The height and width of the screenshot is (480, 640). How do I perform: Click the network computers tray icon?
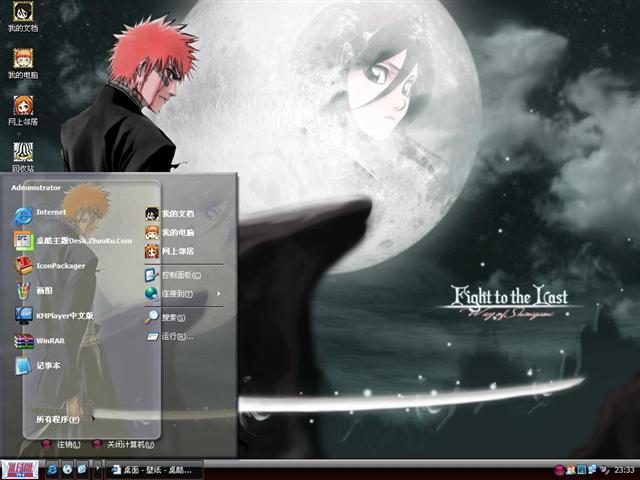pyautogui.click(x=591, y=470)
